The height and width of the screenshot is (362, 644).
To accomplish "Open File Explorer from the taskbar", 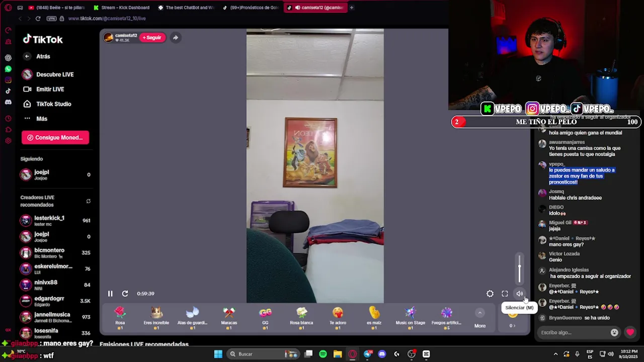I will tap(338, 354).
